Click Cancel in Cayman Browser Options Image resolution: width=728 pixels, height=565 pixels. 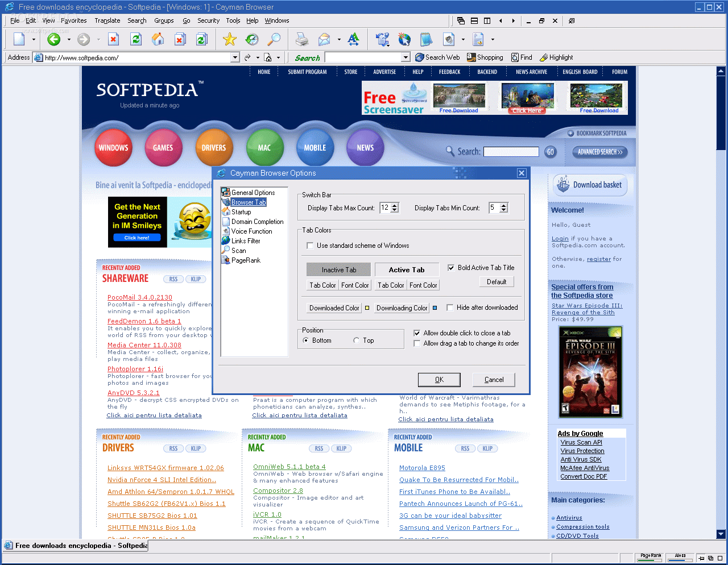point(494,380)
